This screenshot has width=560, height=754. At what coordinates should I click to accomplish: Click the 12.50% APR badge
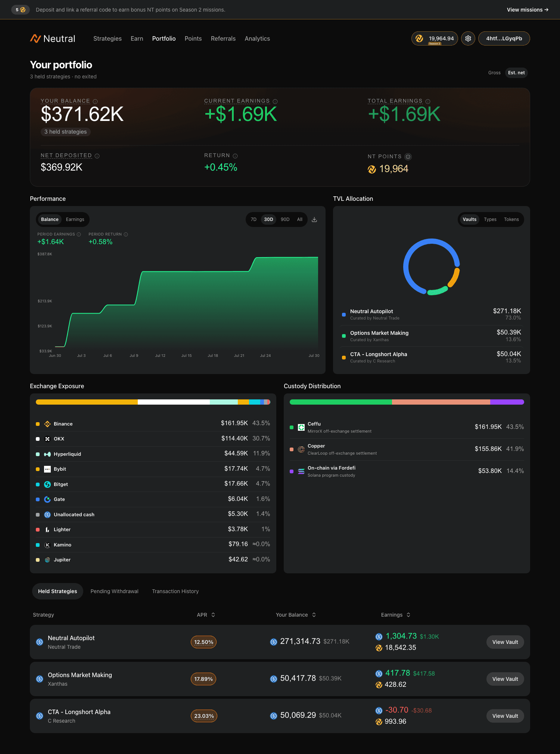click(x=203, y=642)
